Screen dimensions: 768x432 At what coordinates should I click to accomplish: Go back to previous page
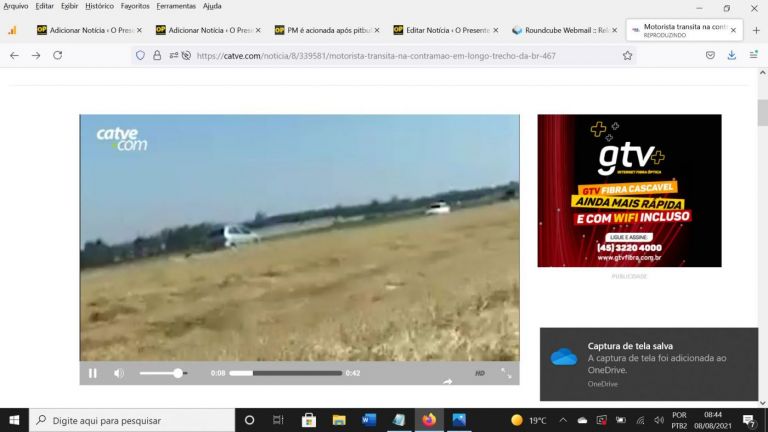[14, 56]
